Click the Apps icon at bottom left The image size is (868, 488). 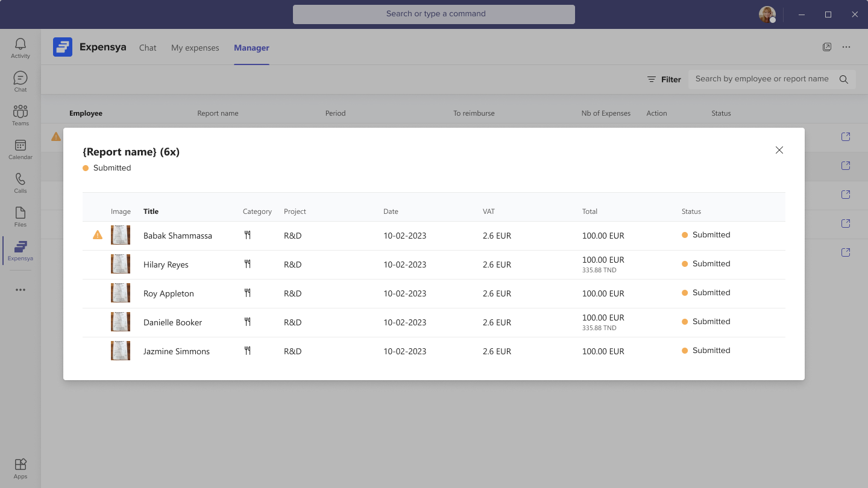coord(20,468)
